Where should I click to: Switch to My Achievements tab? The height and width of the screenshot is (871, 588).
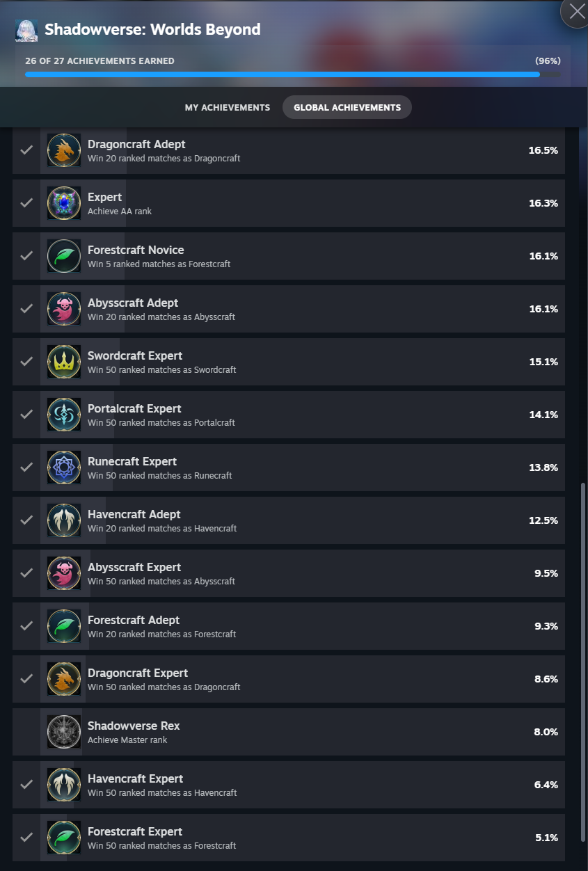coord(228,108)
